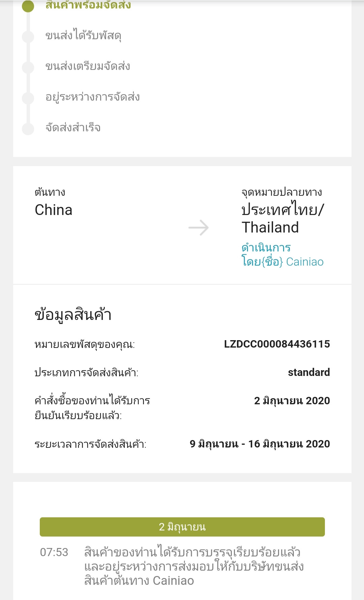Select tracking number LZDCC000084436115

coord(277,344)
